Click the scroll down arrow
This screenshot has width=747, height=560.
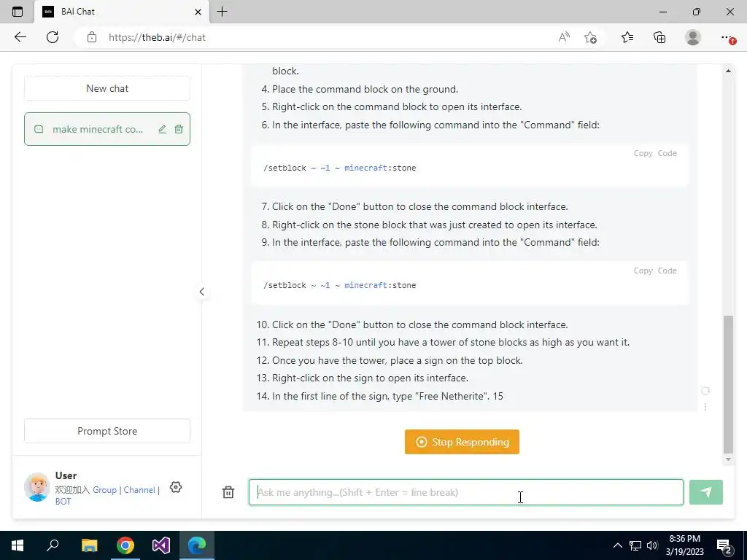[x=728, y=459]
